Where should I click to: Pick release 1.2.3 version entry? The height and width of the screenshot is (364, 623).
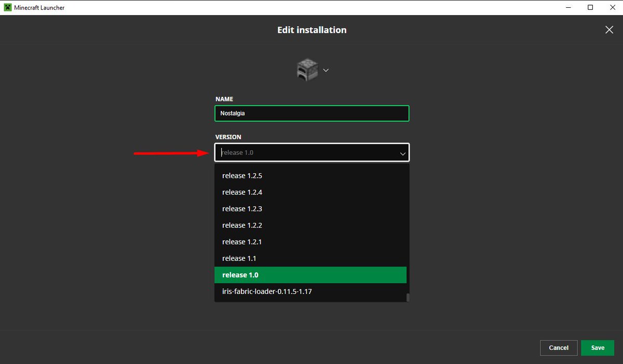(x=310, y=209)
